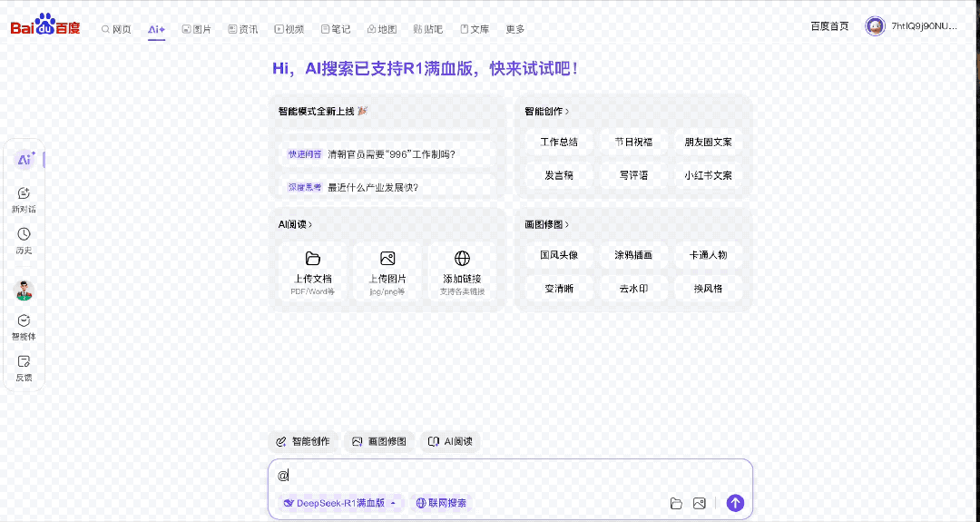Click the 上传文档 folder icon
Screen dimensions: 980x522
coord(312,258)
